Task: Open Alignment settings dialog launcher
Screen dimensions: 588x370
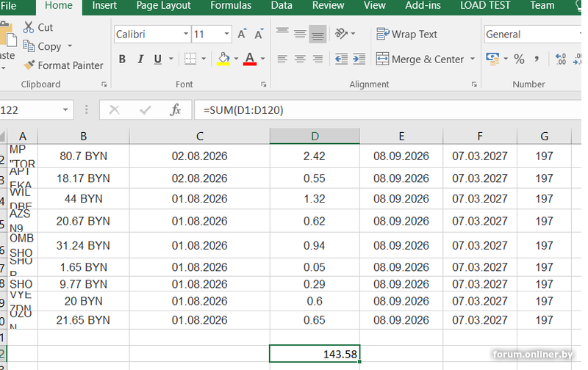Action: click(x=474, y=84)
